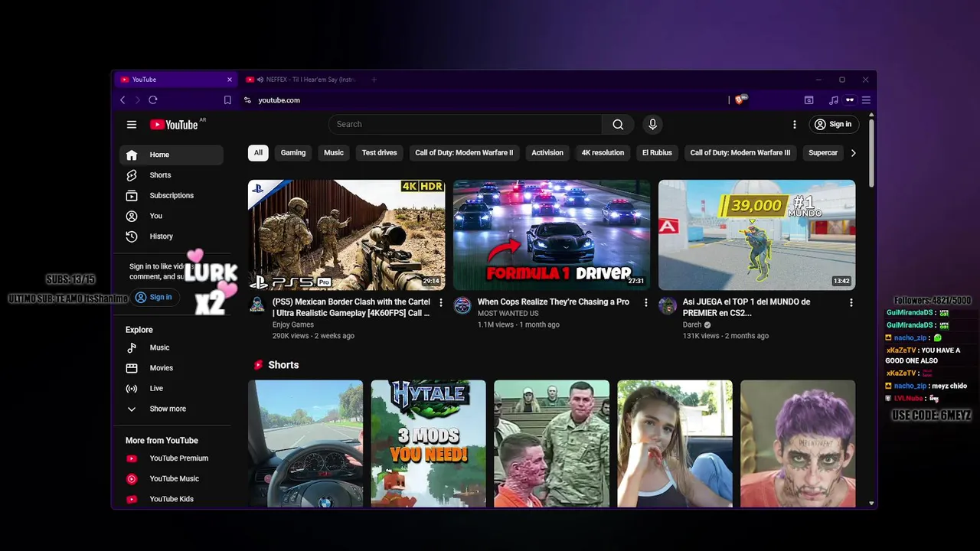Start voice search with microphone icon
Image resolution: width=980 pixels, height=551 pixels.
click(652, 124)
